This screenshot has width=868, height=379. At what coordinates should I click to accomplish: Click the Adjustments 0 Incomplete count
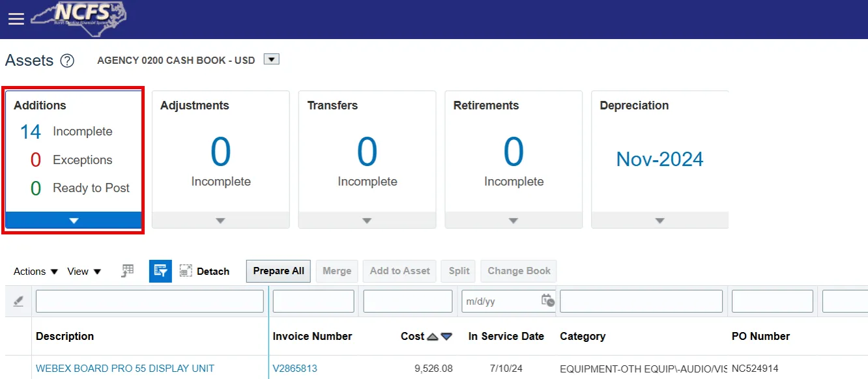point(220,152)
